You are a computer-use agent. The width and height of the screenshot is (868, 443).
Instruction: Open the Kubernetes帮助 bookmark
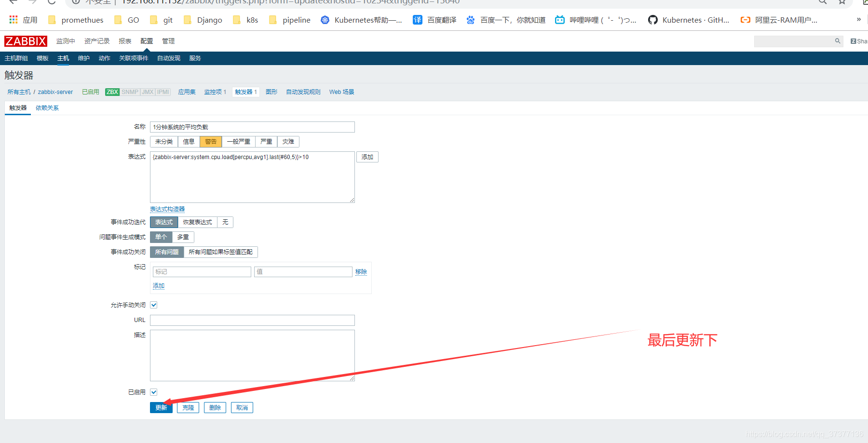point(361,20)
